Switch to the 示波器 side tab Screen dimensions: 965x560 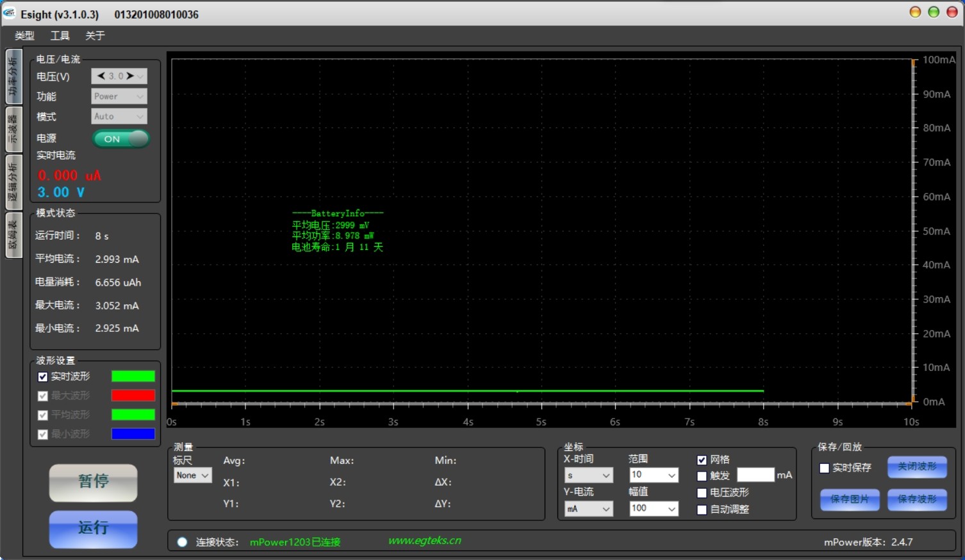pos(13,130)
